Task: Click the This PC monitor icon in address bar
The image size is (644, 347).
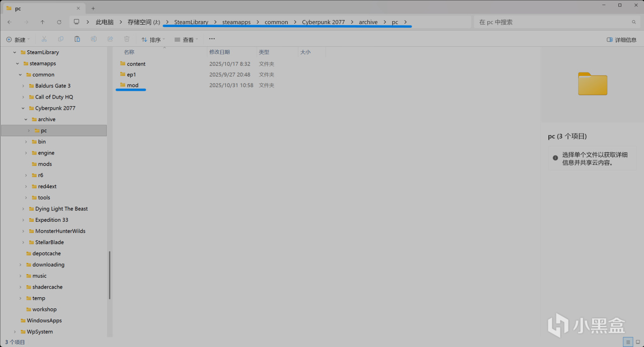Action: tap(76, 22)
